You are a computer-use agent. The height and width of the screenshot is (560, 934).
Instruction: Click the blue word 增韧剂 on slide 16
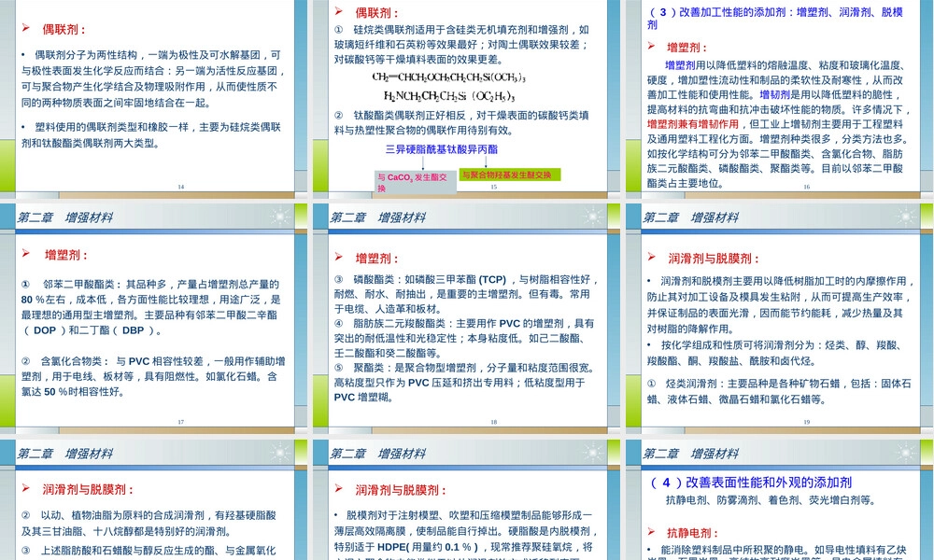point(774,94)
